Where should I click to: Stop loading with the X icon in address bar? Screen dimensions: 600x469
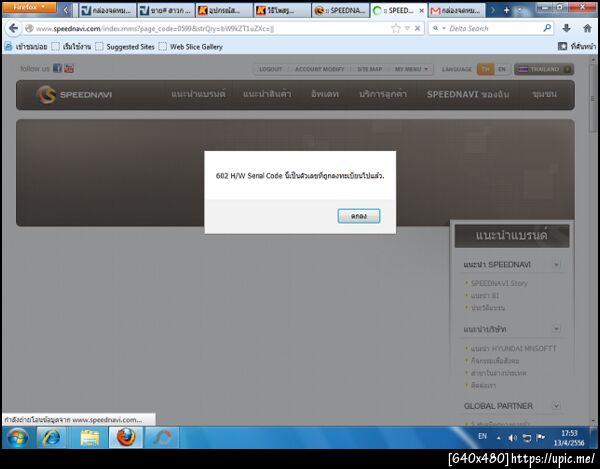[417, 28]
